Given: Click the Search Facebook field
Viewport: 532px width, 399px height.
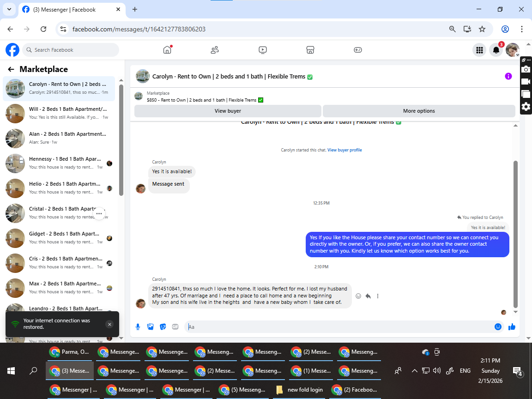Looking at the screenshot, I should [71, 50].
